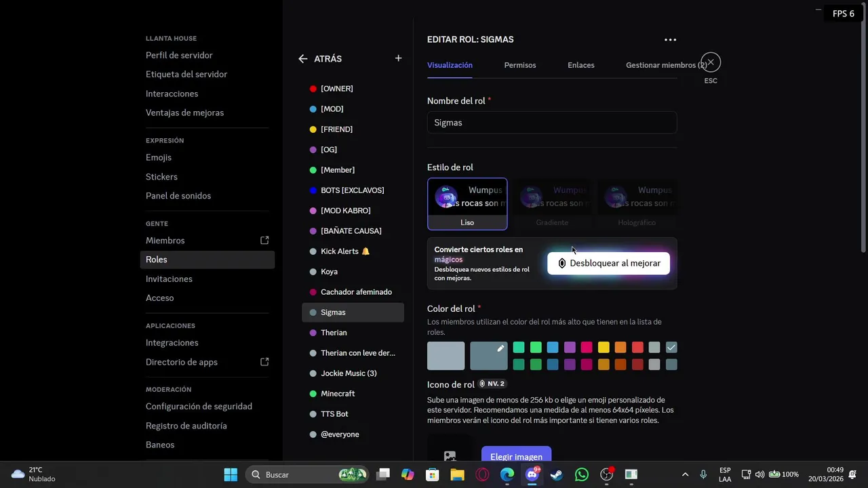Open Windows Start menu
The height and width of the screenshot is (488, 868).
[x=231, y=474]
